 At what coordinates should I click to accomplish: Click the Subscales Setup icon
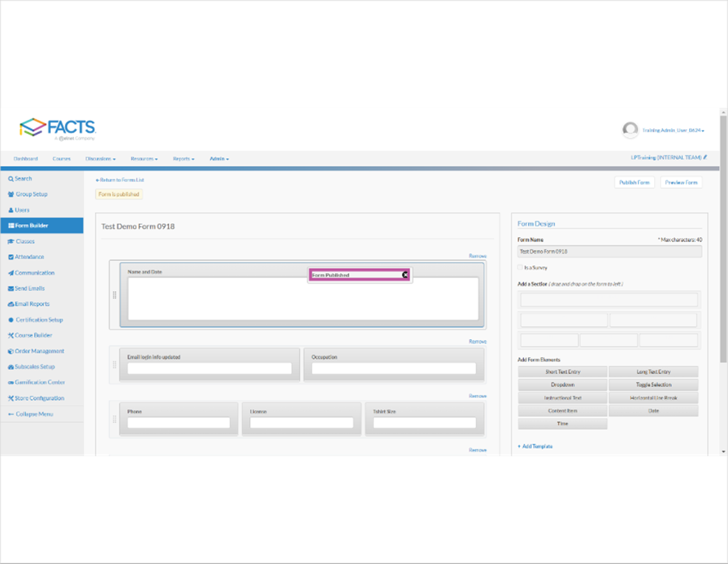click(10, 367)
